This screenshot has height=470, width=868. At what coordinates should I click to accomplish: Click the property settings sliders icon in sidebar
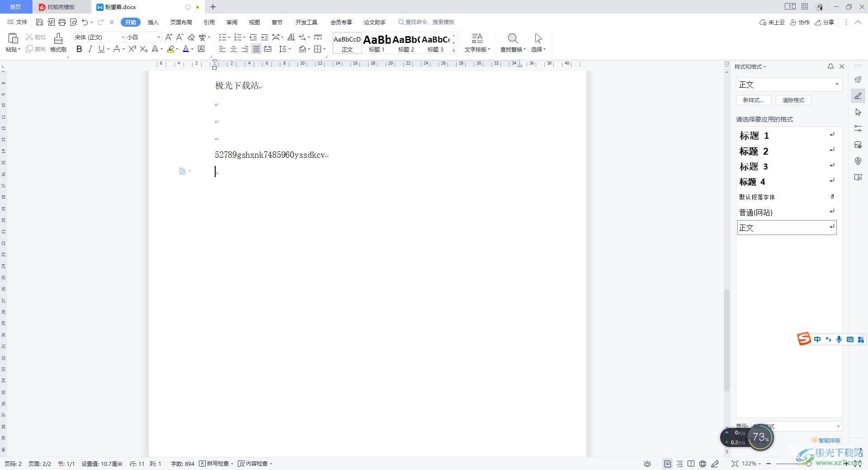coord(858,128)
